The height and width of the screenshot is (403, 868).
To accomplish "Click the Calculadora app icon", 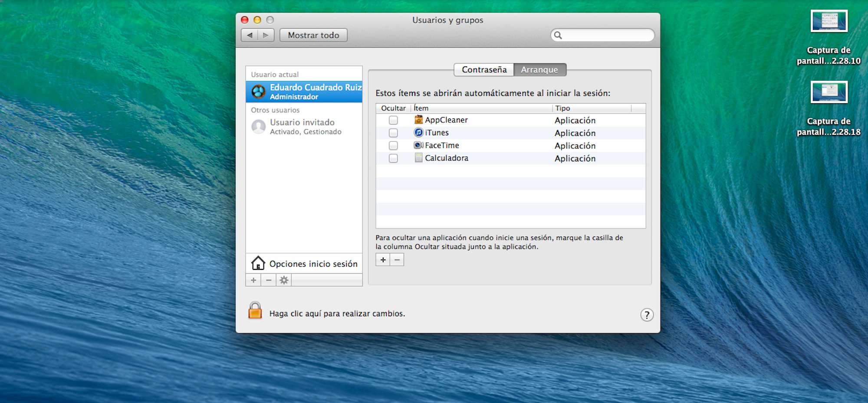I will click(418, 157).
